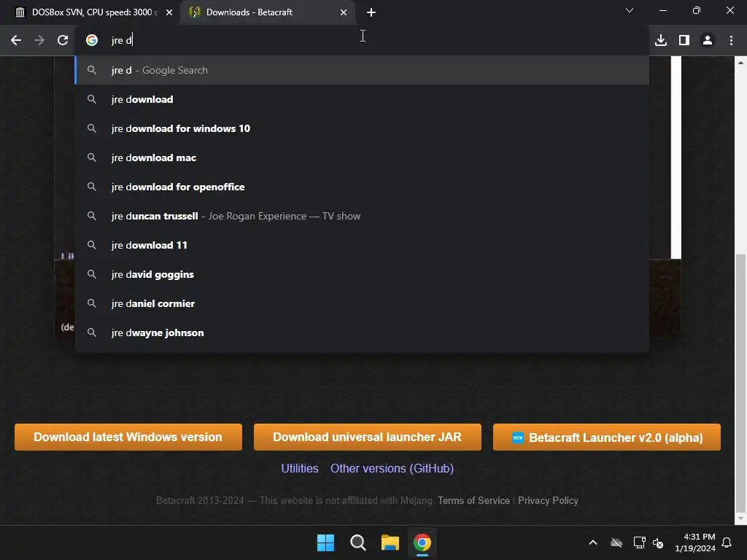
Task: Select 'jre dwayne johnson' suggestion
Action: point(362,332)
